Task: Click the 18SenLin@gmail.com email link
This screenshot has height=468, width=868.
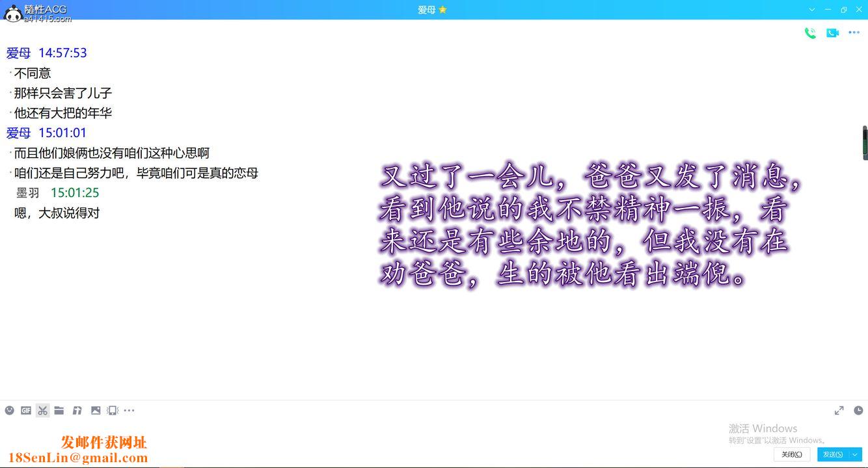Action: [x=77, y=457]
